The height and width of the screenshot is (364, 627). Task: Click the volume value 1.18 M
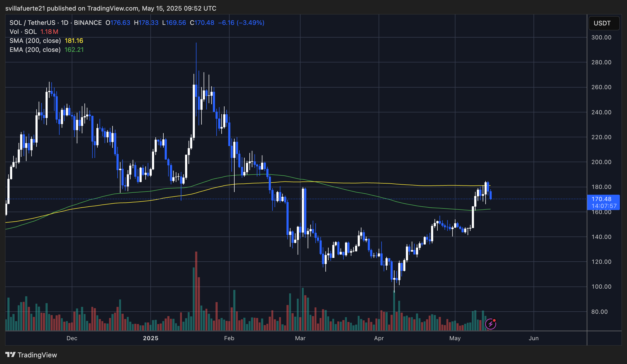click(49, 32)
